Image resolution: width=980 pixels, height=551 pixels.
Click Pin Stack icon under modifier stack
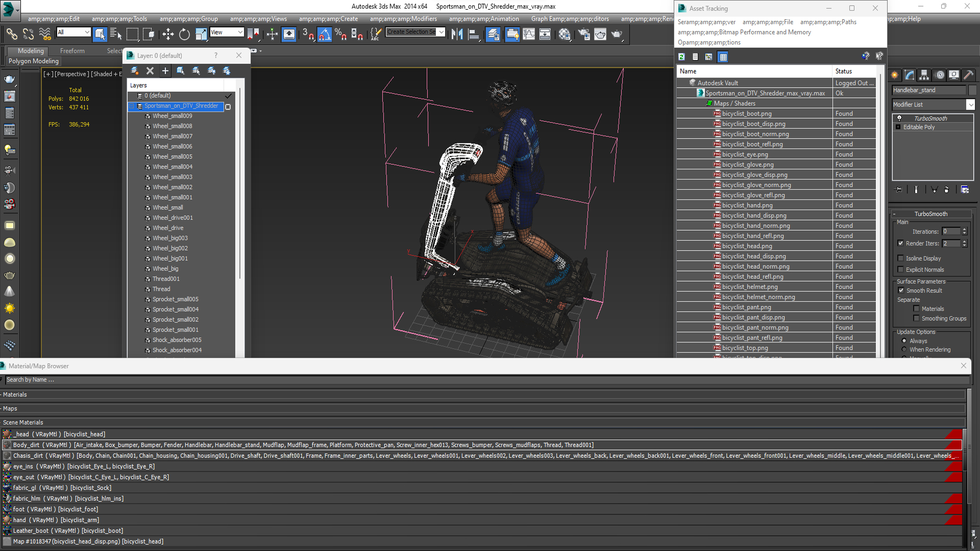tap(899, 189)
